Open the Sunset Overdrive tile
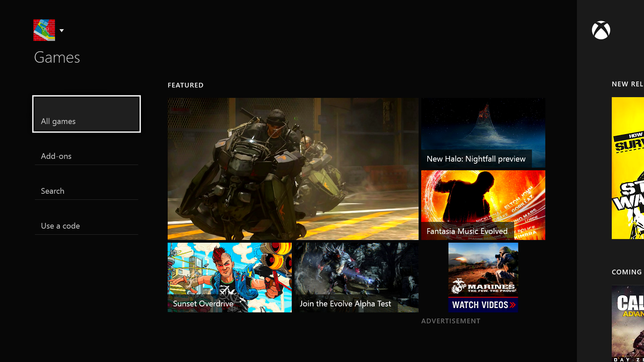 [x=229, y=277]
